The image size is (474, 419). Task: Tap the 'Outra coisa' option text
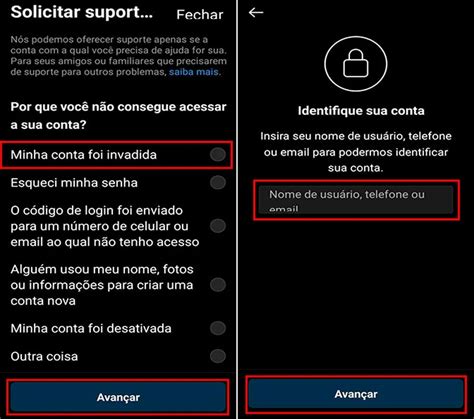44,356
